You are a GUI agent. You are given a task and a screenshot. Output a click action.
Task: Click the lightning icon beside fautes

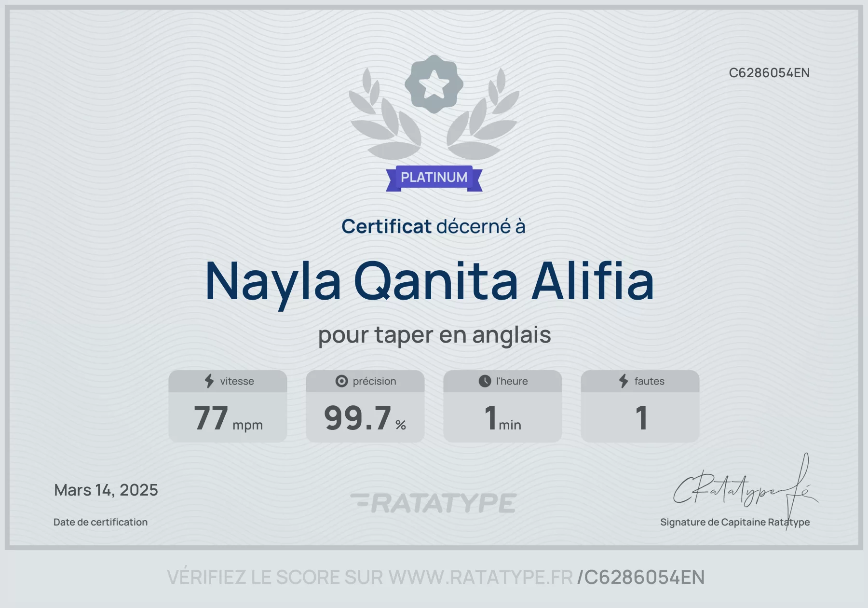pyautogui.click(x=624, y=381)
